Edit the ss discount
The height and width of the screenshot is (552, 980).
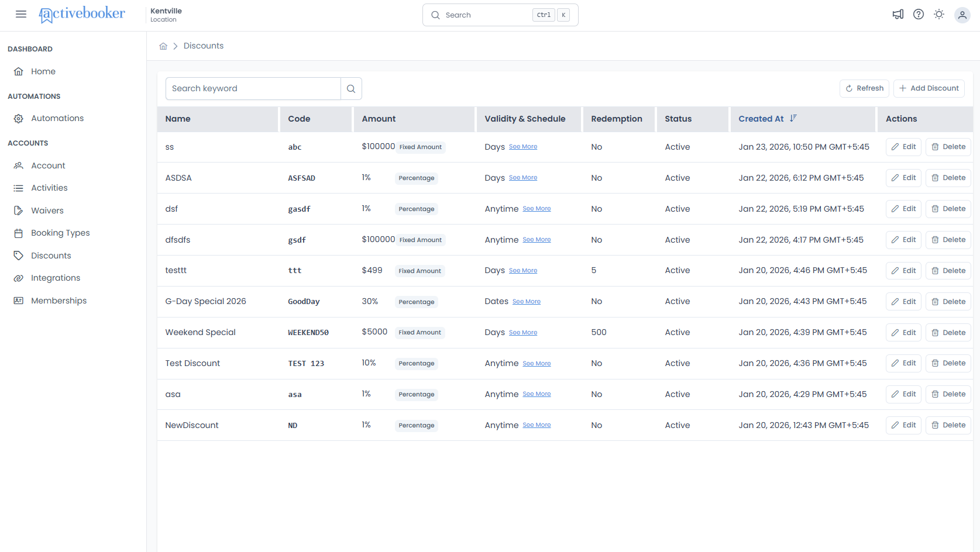coord(903,147)
